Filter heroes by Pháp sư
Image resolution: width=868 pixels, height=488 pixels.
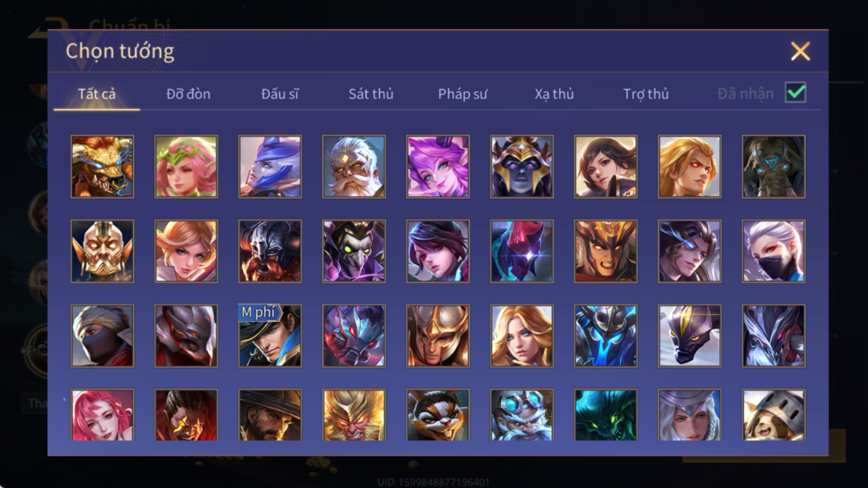pyautogui.click(x=462, y=94)
